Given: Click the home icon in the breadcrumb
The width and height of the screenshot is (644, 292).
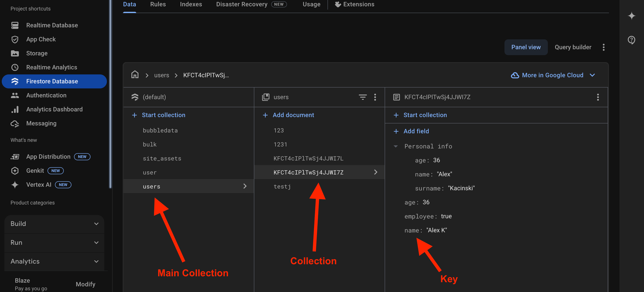Looking at the screenshot, I should (x=135, y=75).
